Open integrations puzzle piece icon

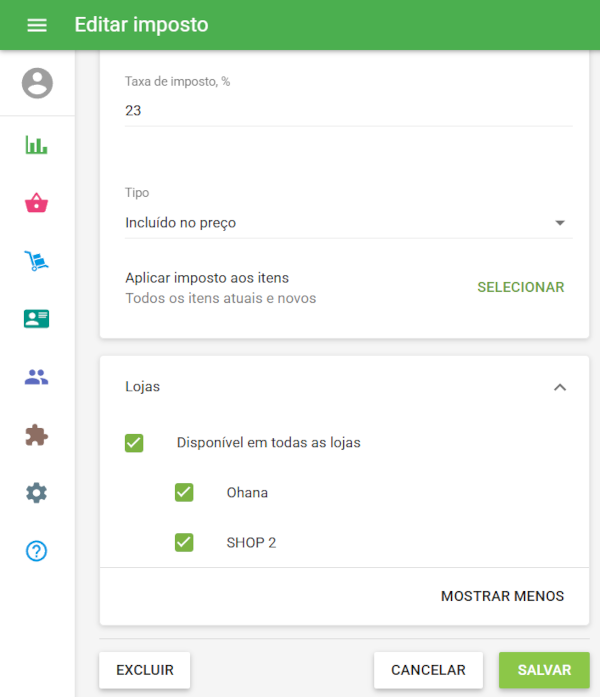(37, 435)
